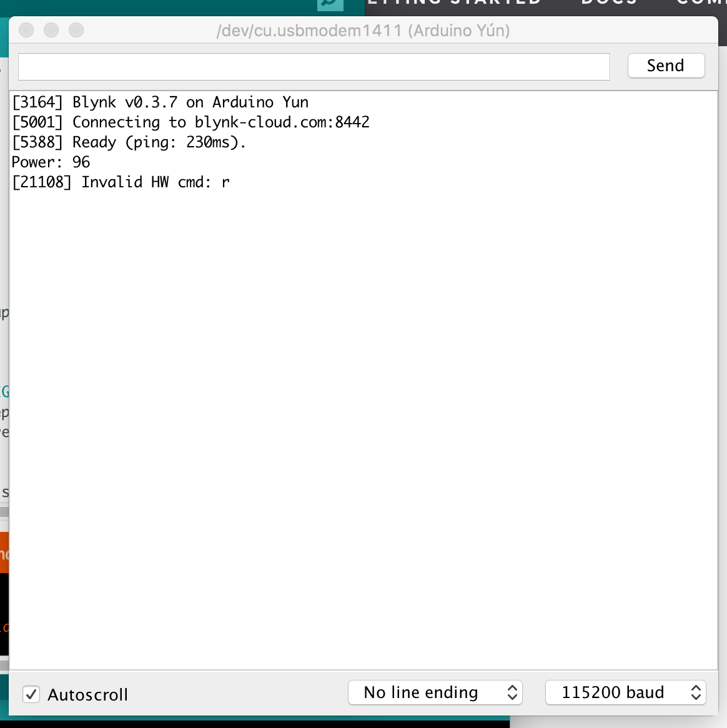Image resolution: width=727 pixels, height=728 pixels.
Task: Click the Power: 96 output line
Action: [x=51, y=162]
